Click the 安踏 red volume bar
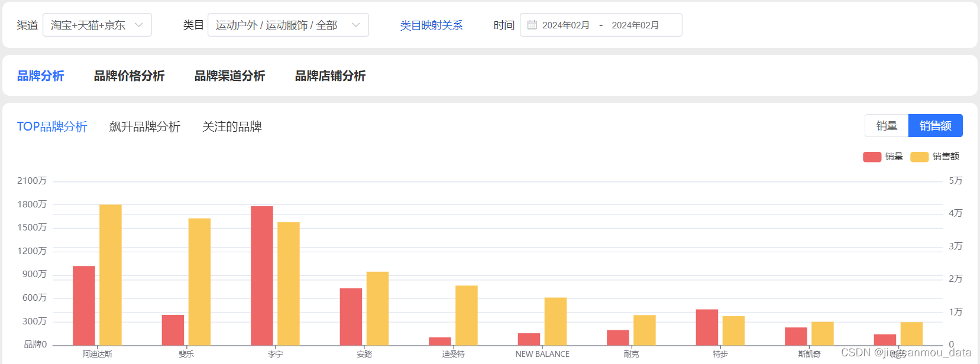The width and height of the screenshot is (980, 364). pos(351,317)
